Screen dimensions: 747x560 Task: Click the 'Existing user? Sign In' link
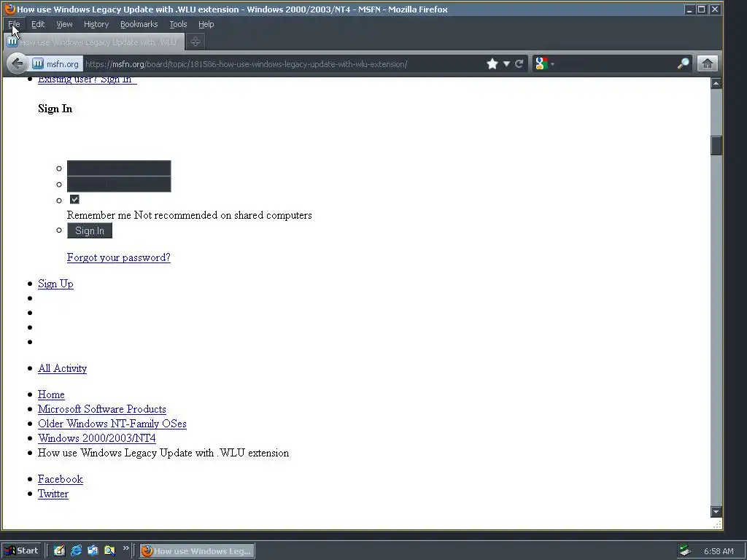coord(87,79)
